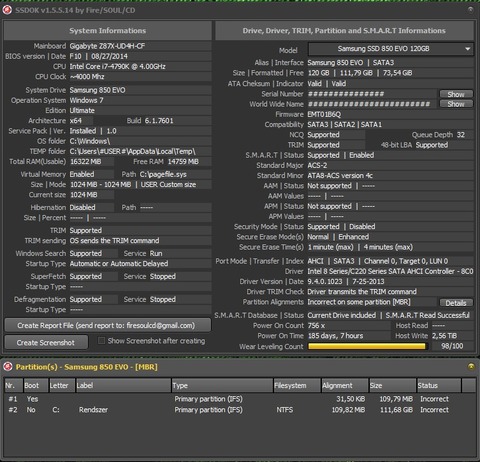Click firmware value EMT01B6Q
Screen dimensions: 480x462
point(324,114)
